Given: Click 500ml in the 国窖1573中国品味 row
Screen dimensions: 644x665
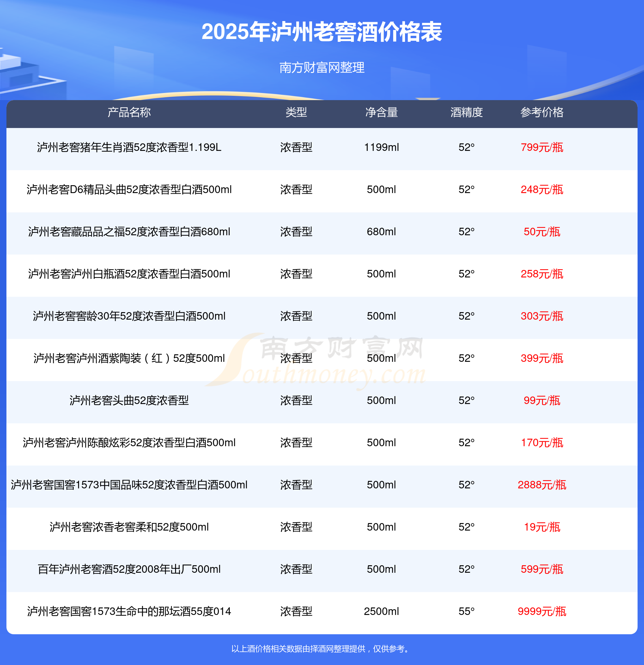Looking at the screenshot, I should coord(381,485).
